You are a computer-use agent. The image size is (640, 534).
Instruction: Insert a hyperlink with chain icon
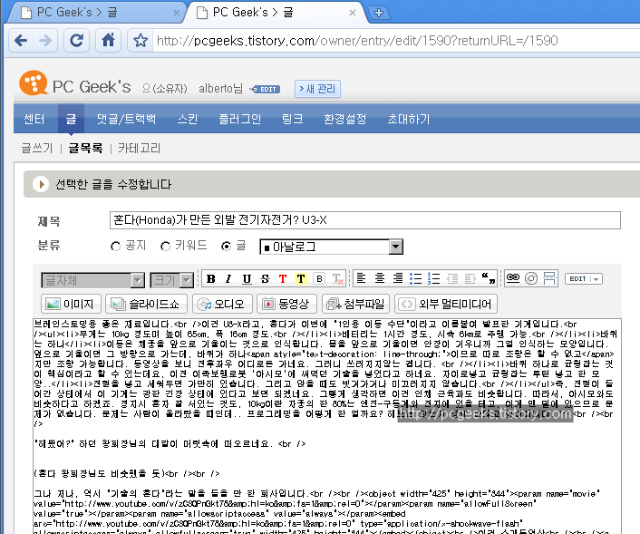513,278
